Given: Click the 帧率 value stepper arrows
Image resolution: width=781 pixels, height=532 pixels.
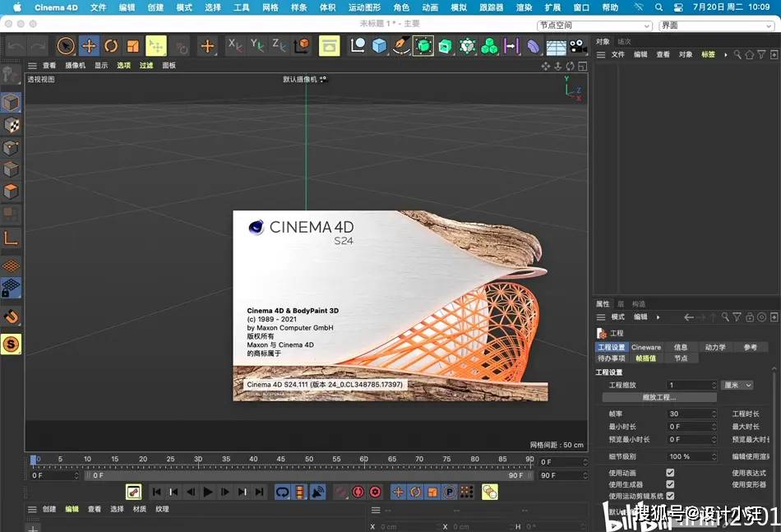Looking at the screenshot, I should (x=714, y=414).
